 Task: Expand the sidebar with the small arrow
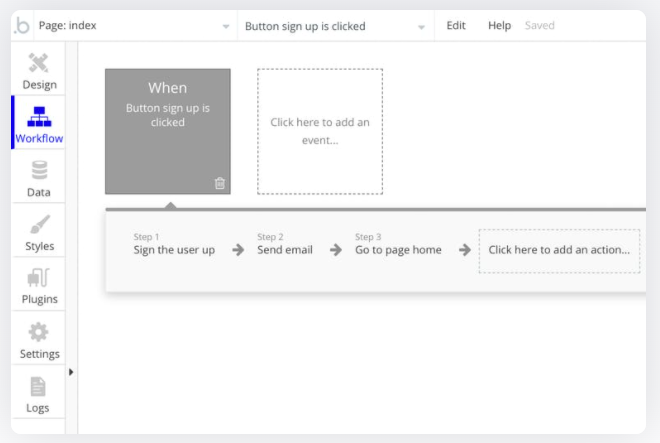(70, 372)
